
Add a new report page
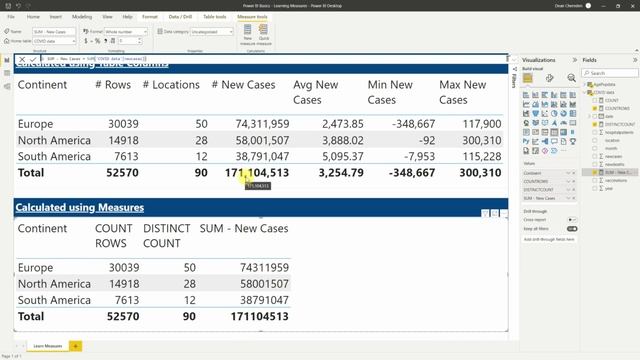coord(76,346)
